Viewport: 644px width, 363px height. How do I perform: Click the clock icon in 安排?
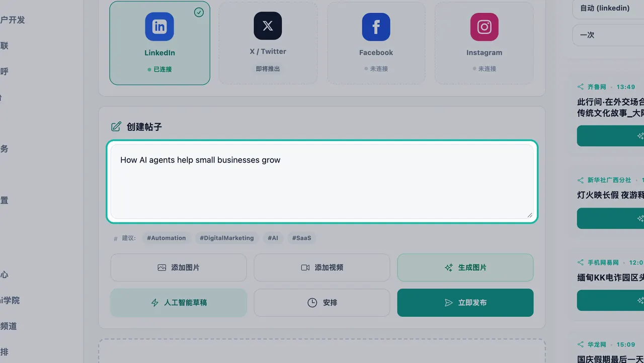312,303
